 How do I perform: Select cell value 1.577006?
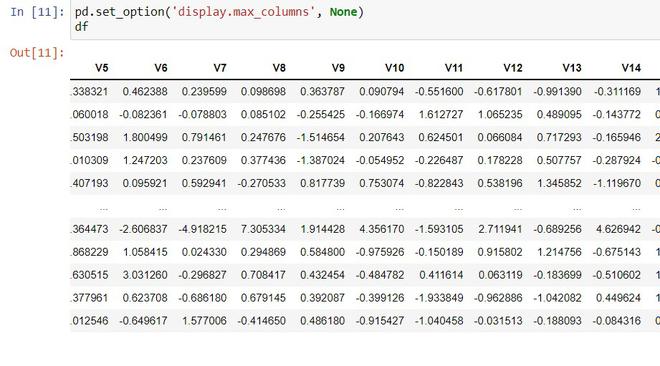coord(204,321)
